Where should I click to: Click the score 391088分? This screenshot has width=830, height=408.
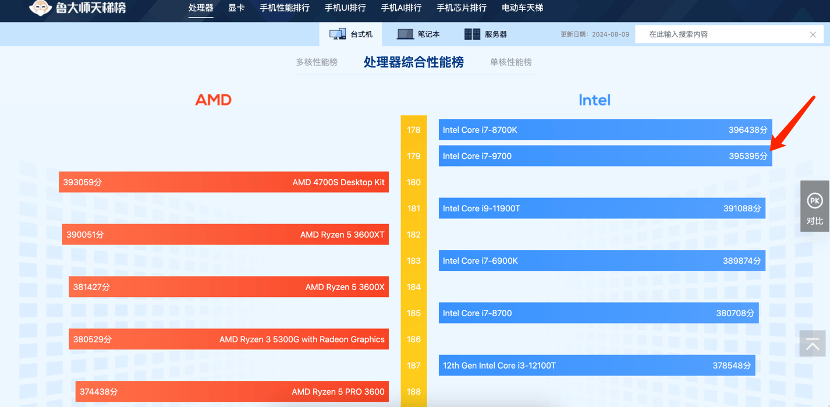point(742,208)
